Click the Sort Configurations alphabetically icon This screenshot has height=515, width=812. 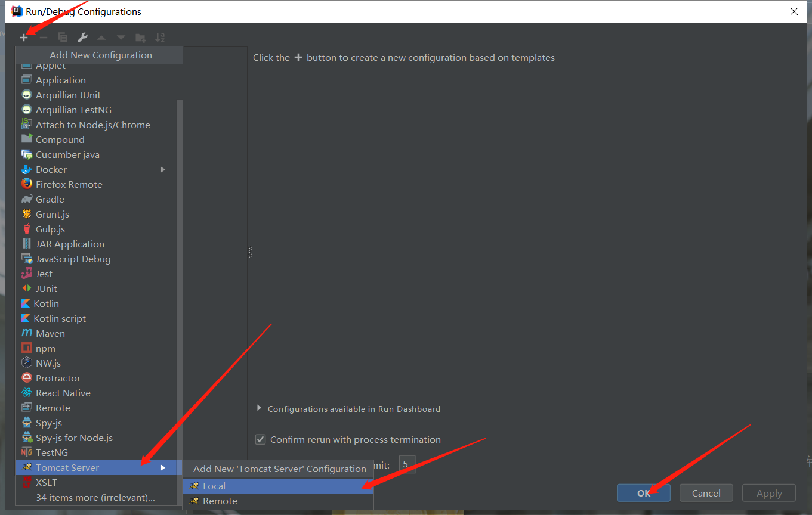(160, 38)
